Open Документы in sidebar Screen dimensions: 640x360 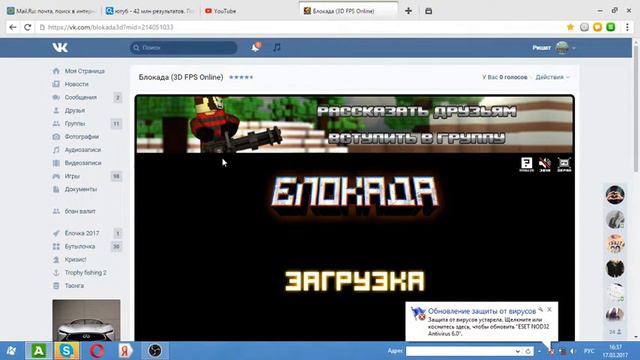coord(80,189)
